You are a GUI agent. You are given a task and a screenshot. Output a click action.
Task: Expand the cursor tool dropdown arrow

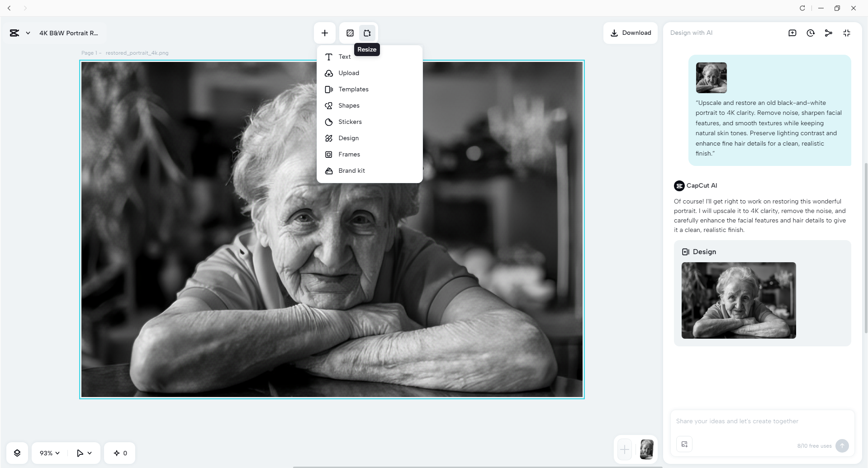(x=90, y=453)
